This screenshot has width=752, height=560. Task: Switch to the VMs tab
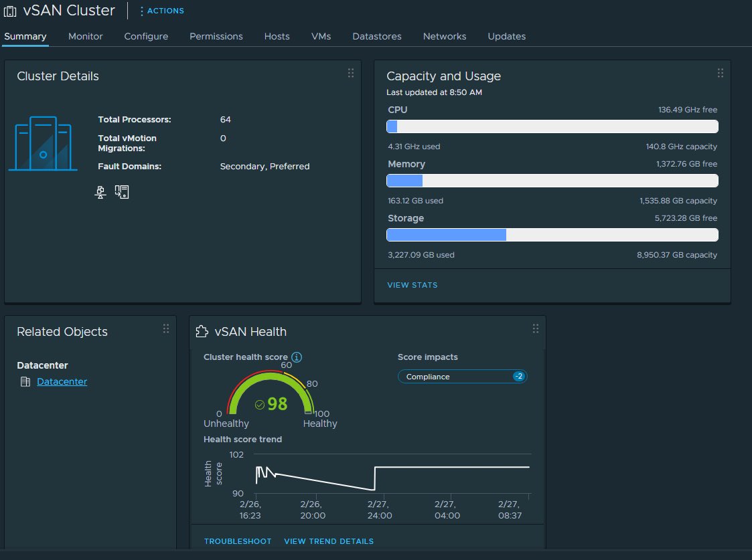coord(321,36)
